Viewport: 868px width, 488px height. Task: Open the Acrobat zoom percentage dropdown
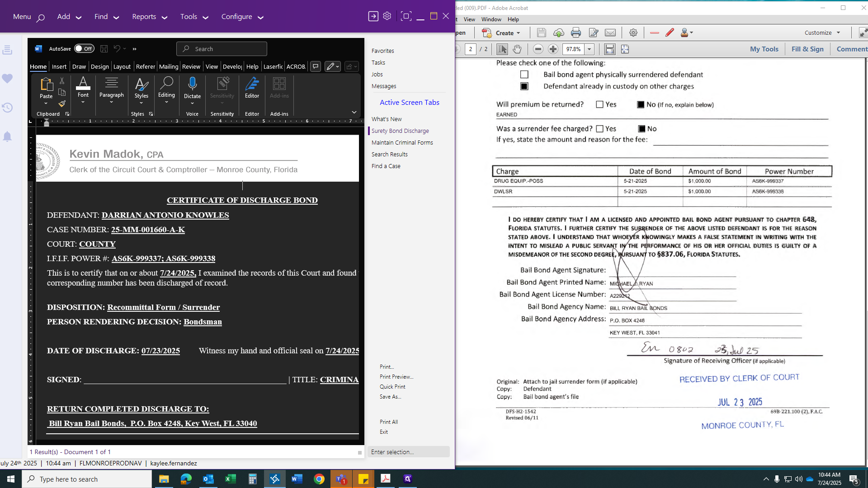coord(589,49)
